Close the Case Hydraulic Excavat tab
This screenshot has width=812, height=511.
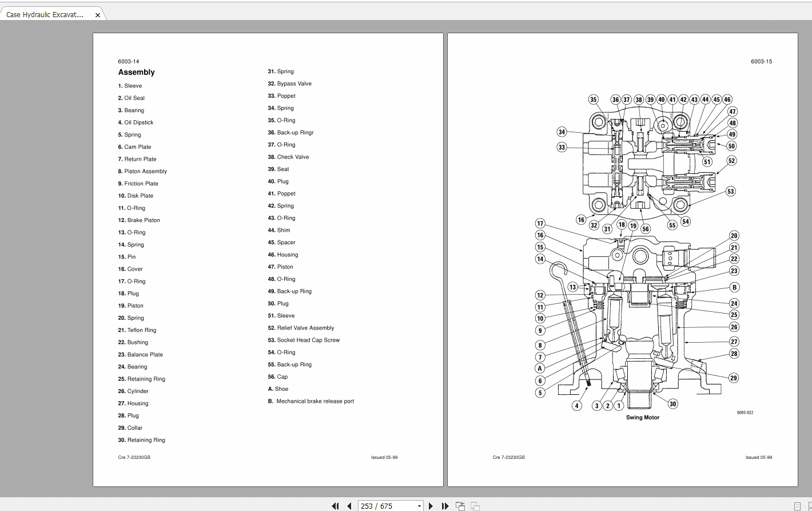97,15
